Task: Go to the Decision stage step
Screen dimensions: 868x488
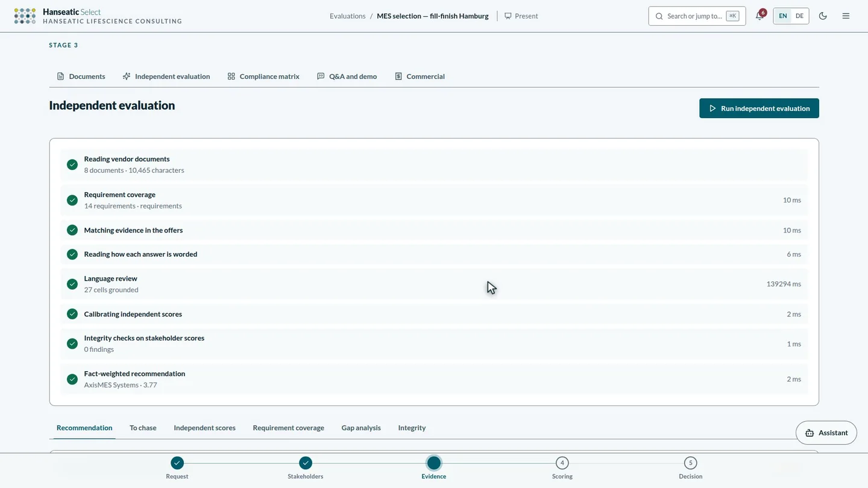Action: (690, 468)
